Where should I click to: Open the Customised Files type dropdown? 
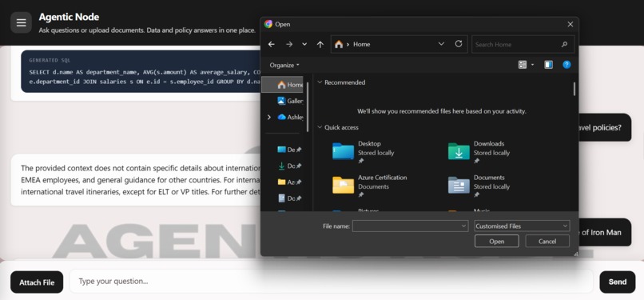click(x=522, y=226)
